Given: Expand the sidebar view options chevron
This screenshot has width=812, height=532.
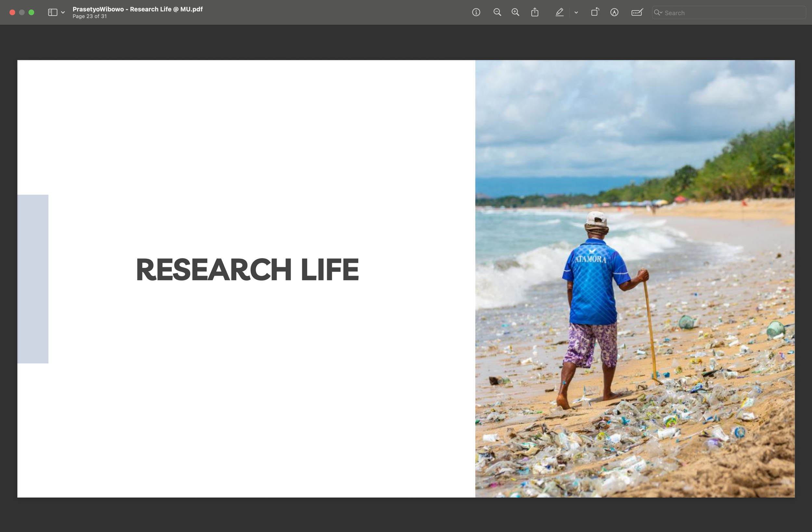Looking at the screenshot, I should point(63,13).
